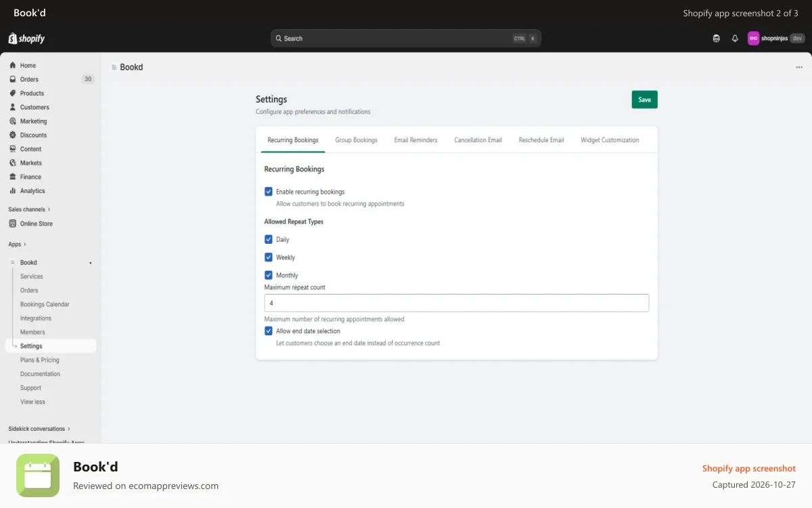Open the Marketing target icon
812x508 pixels.
[13, 121]
